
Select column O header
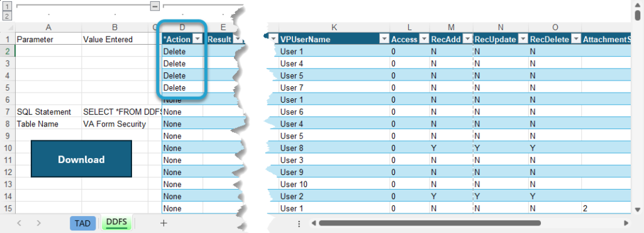(555, 28)
